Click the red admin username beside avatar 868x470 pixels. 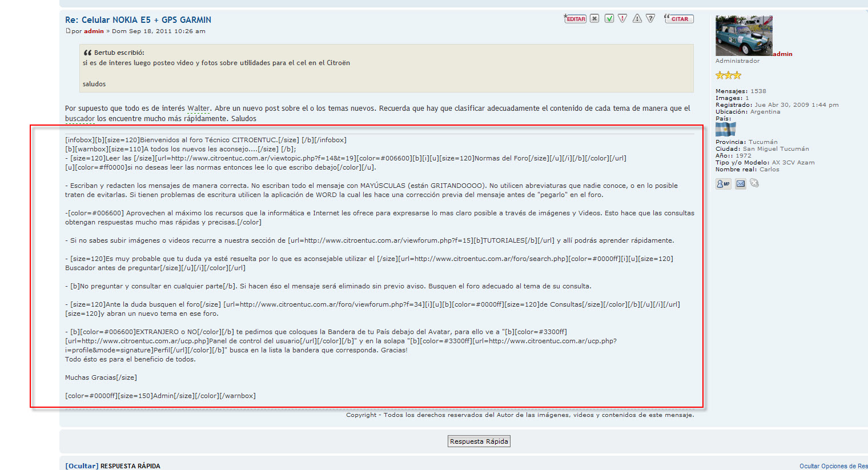click(x=782, y=54)
